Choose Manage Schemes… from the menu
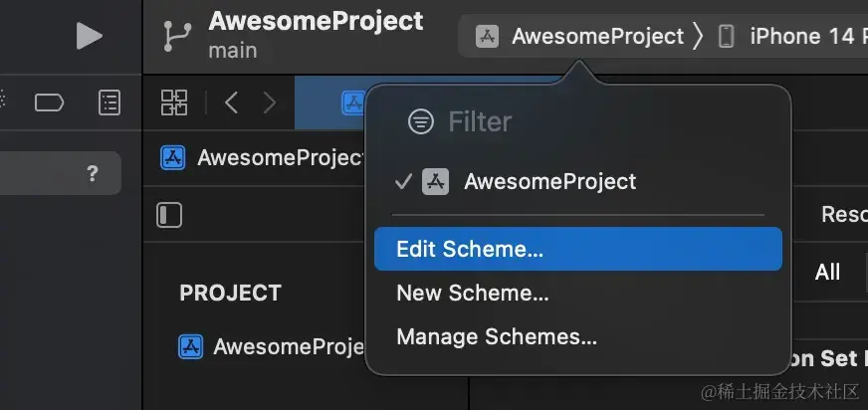This screenshot has width=868, height=410. pos(497,337)
